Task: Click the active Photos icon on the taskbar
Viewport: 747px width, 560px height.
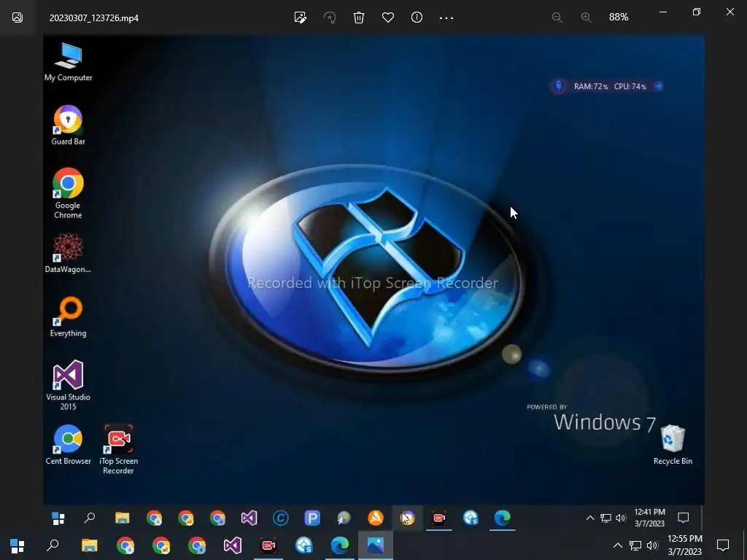Action: click(376, 545)
